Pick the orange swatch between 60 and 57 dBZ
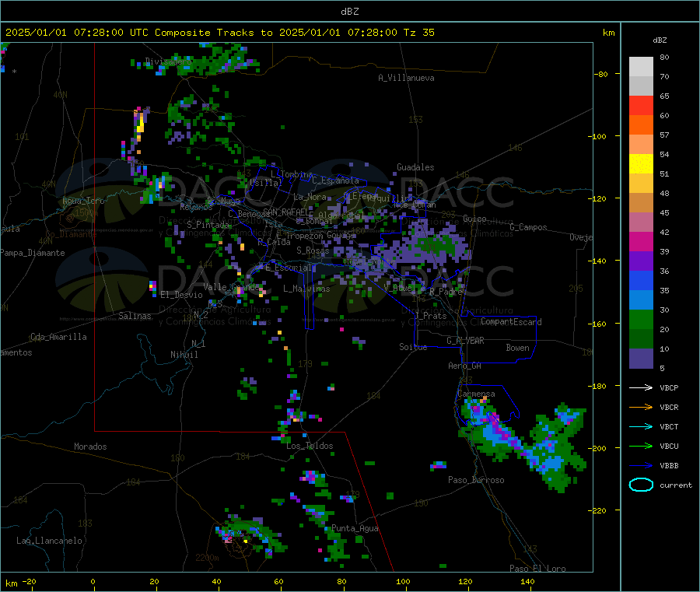 point(641,125)
